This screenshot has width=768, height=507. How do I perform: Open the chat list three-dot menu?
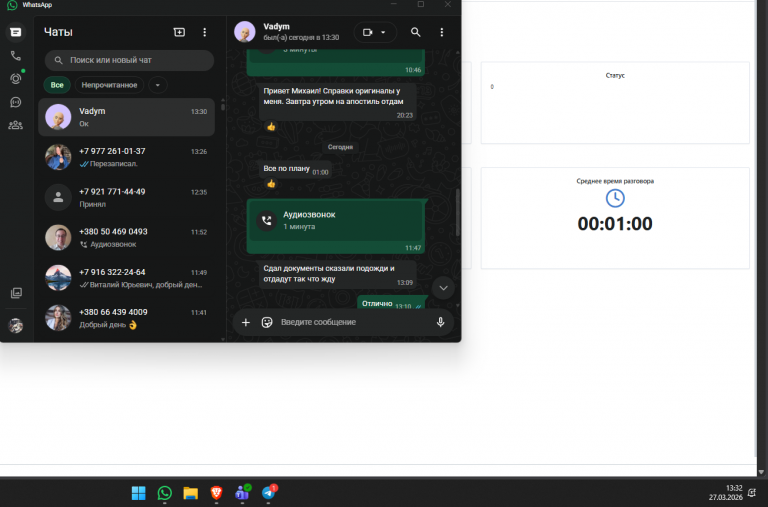[x=205, y=32]
